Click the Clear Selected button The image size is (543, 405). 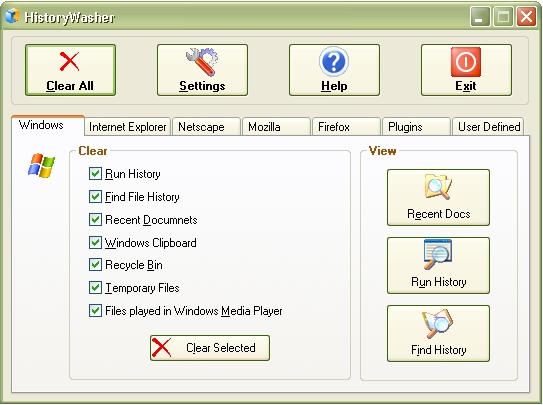coord(210,348)
